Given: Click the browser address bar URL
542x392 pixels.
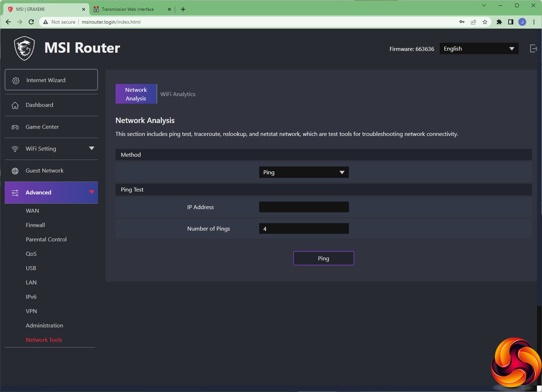Looking at the screenshot, I should pyautogui.click(x=111, y=22).
